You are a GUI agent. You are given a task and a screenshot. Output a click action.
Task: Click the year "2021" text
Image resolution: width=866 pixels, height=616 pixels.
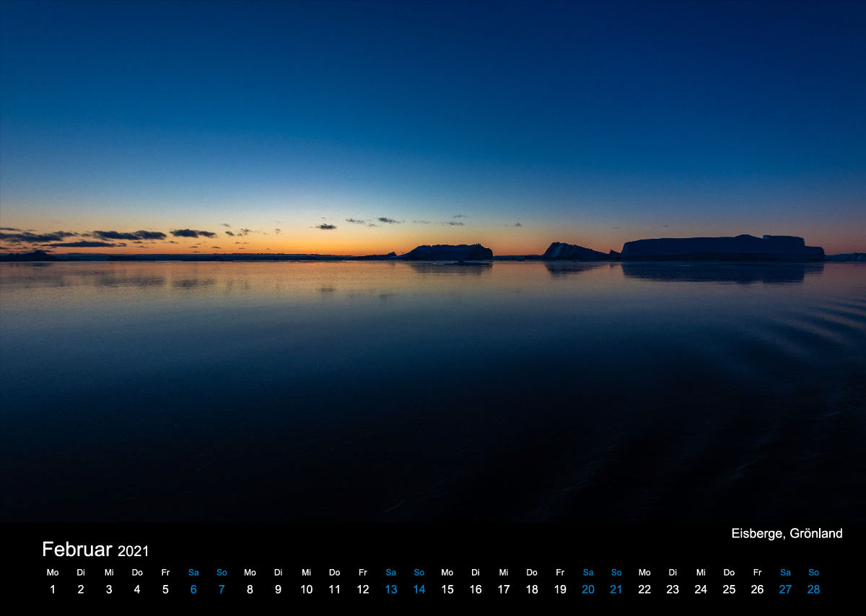coord(133,551)
